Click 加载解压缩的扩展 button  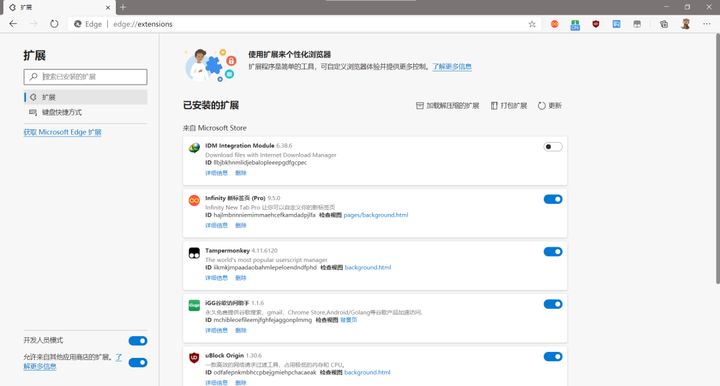coord(447,106)
